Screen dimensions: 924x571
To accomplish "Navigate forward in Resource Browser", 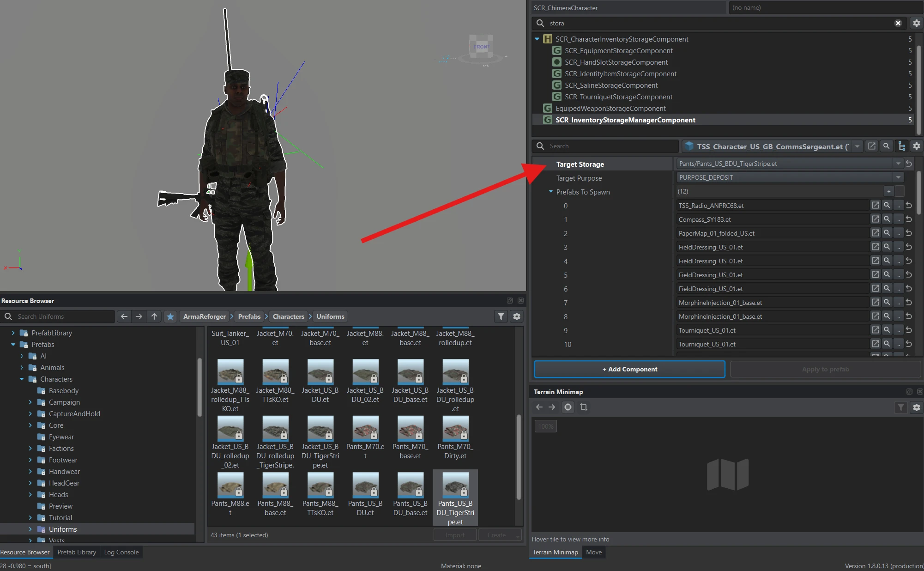I will [139, 316].
